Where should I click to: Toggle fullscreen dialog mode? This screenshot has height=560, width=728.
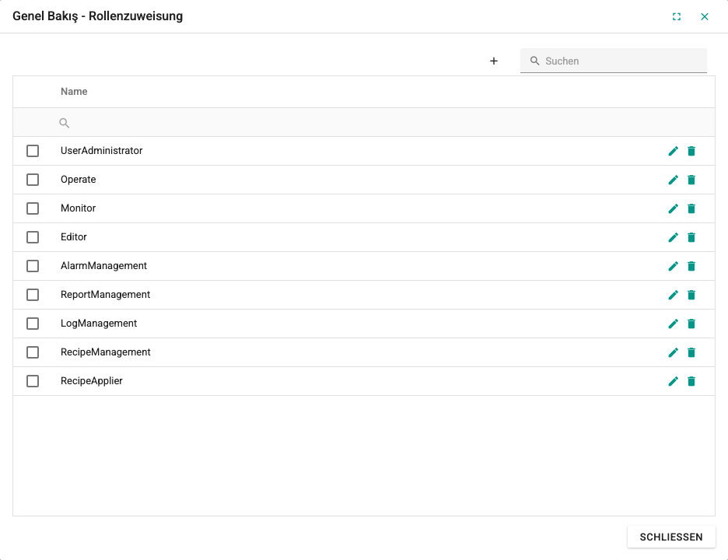tap(677, 16)
